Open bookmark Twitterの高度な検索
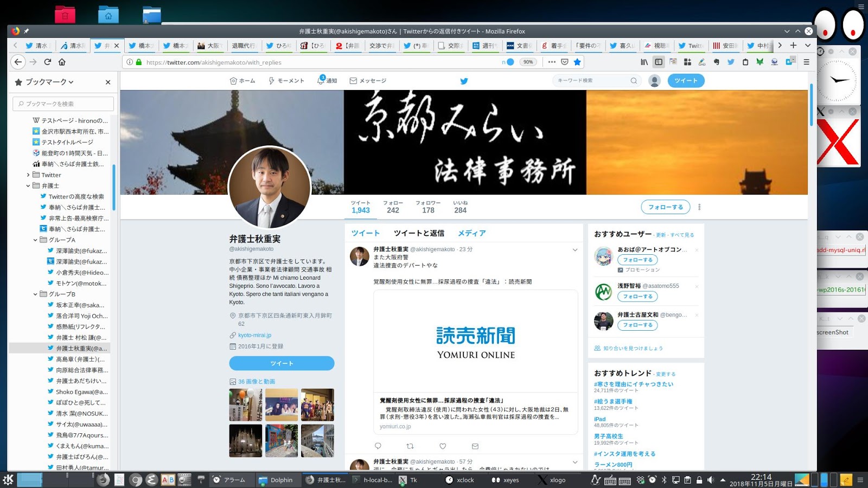Viewport: 868px width, 488px height. point(72,197)
